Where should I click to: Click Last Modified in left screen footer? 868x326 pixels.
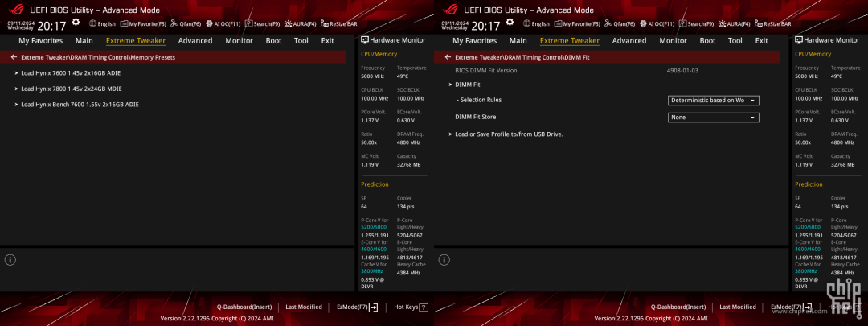coord(303,307)
